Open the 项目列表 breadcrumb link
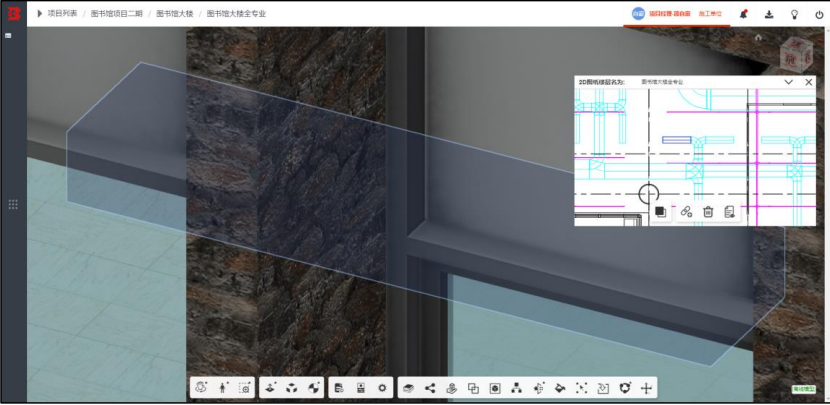 coord(62,14)
